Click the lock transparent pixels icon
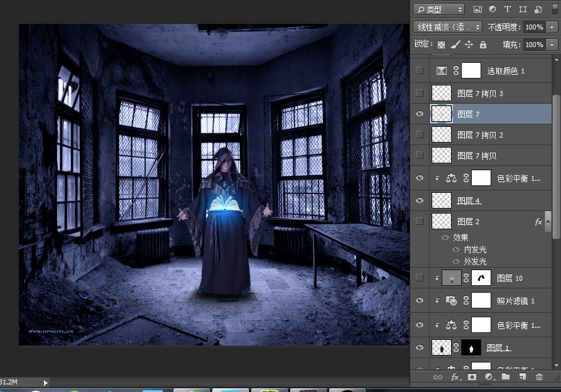 [x=442, y=45]
